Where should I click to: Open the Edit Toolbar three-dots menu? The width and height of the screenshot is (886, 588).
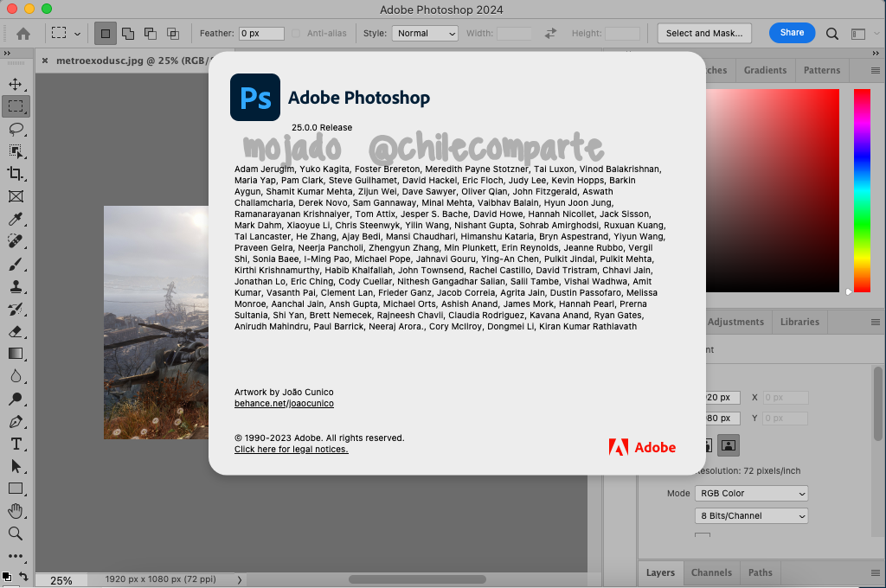[x=16, y=556]
